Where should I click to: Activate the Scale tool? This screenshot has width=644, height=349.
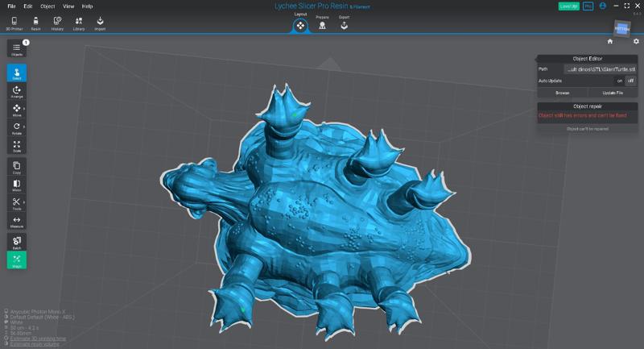17,146
